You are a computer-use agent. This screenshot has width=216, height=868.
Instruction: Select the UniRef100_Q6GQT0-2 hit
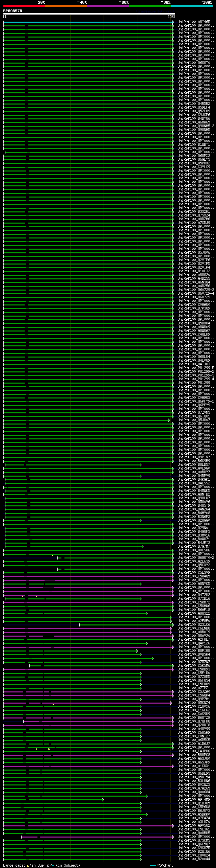click(196, 558)
